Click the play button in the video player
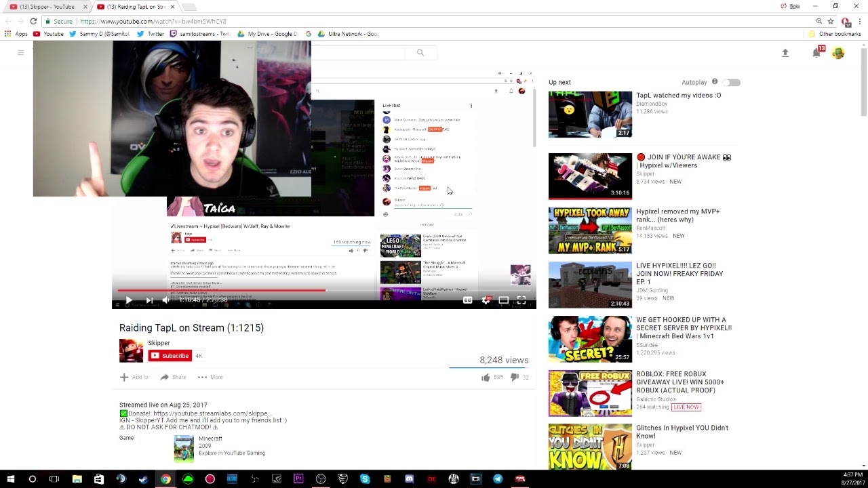Image resolution: width=868 pixels, height=488 pixels. (128, 300)
